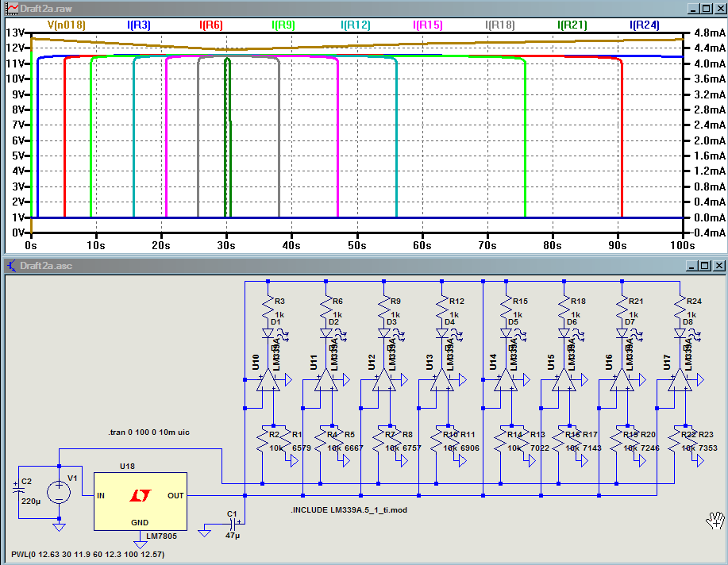Select LED D7 symbol
Viewport: 728px width, 565px height.
(622, 333)
